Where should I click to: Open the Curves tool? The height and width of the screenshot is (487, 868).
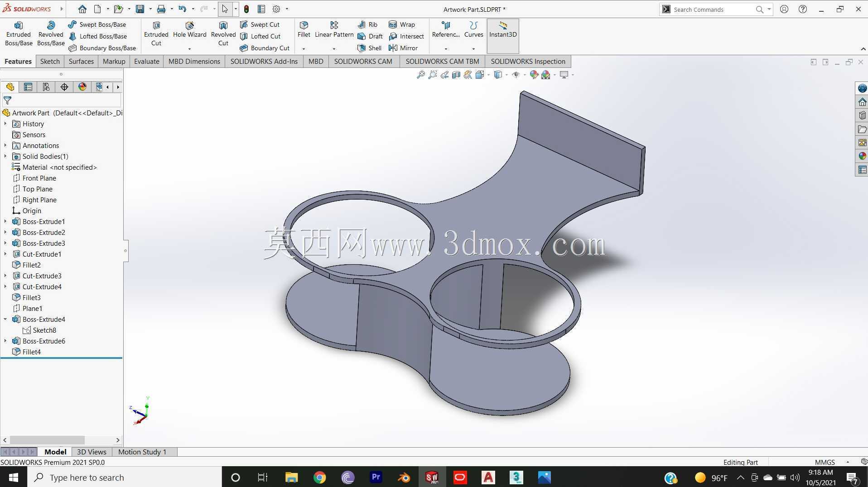(x=473, y=30)
